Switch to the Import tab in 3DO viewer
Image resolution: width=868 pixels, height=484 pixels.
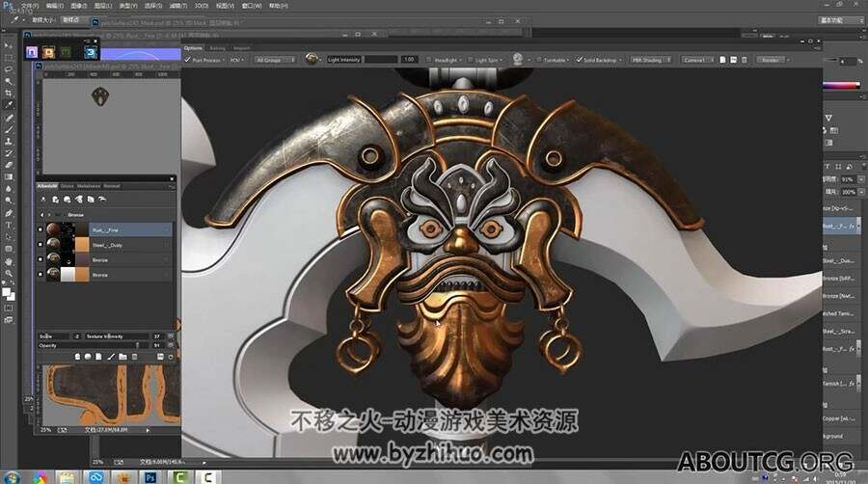tap(241, 48)
